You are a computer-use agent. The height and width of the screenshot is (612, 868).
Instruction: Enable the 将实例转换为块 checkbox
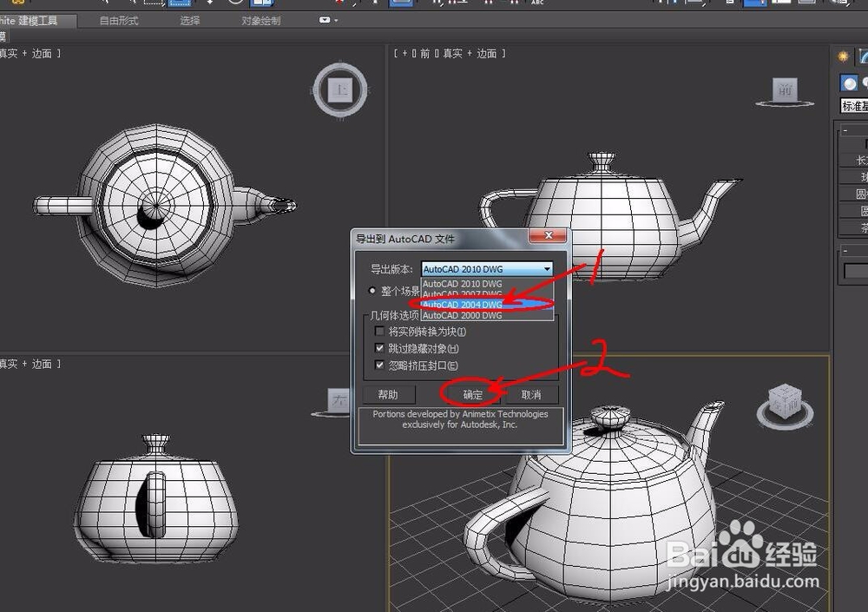(379, 332)
